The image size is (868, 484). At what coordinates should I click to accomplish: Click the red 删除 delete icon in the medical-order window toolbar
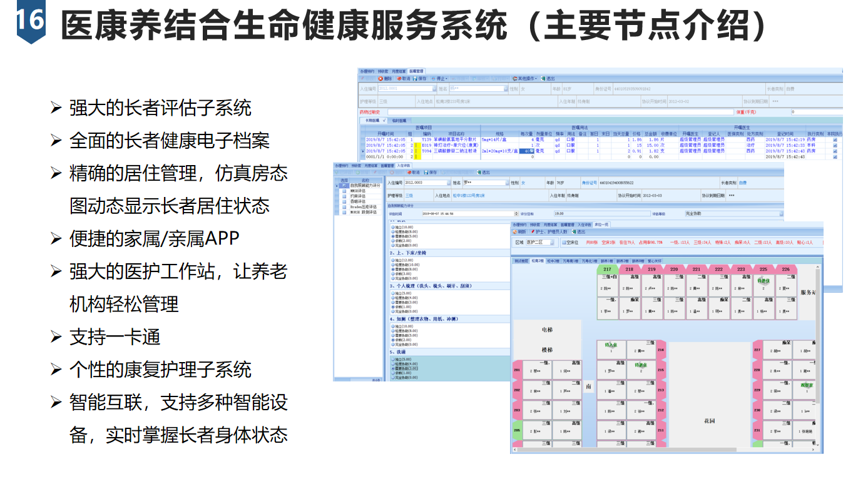pos(381,79)
